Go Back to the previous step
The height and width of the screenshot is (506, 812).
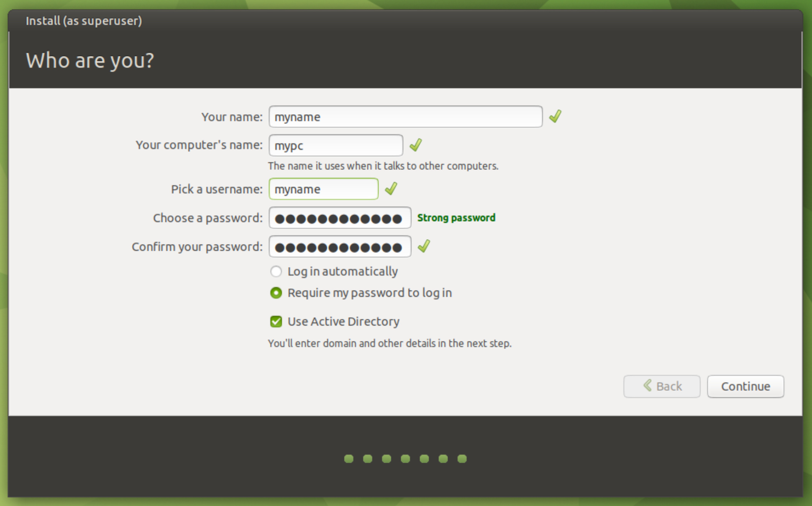tap(662, 386)
